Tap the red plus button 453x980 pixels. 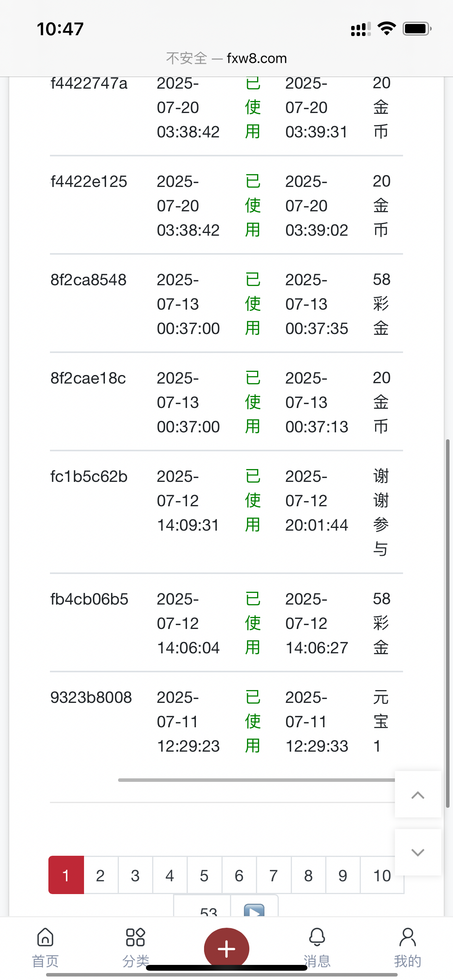[x=226, y=948]
